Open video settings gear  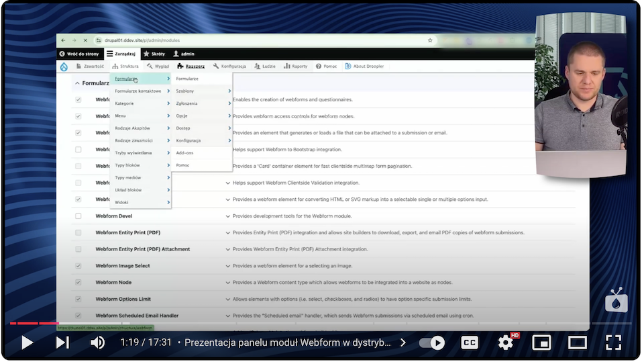tap(506, 343)
